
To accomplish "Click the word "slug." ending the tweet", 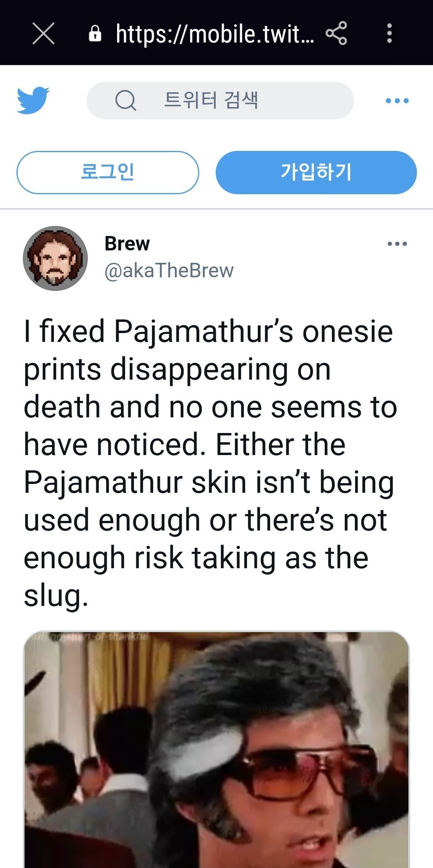I will click(56, 596).
